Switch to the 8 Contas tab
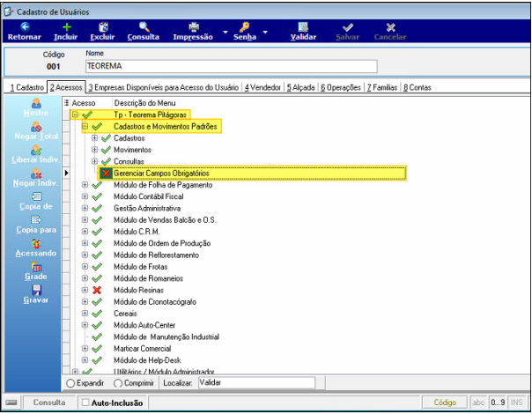 [417, 87]
